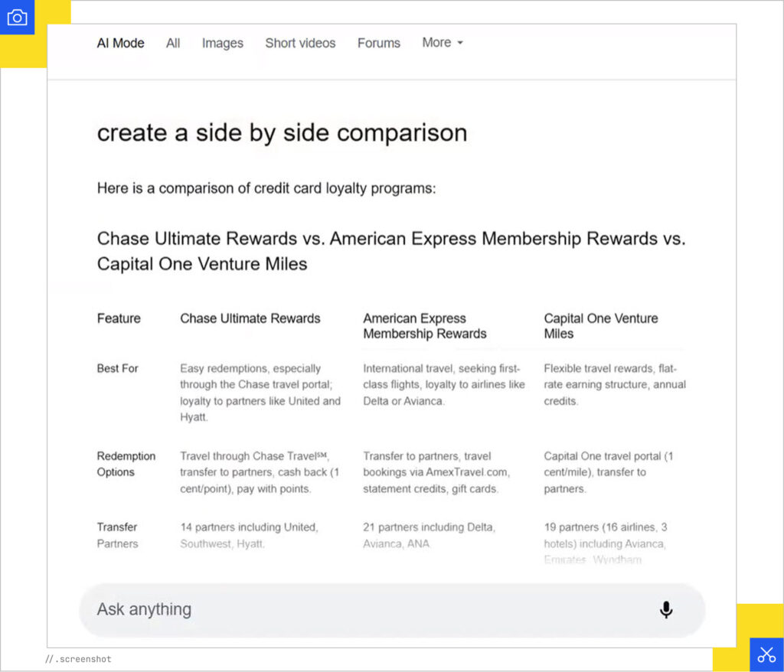Click the 'create a side by side comparison' heading
This screenshot has height=672, width=784.
(282, 132)
